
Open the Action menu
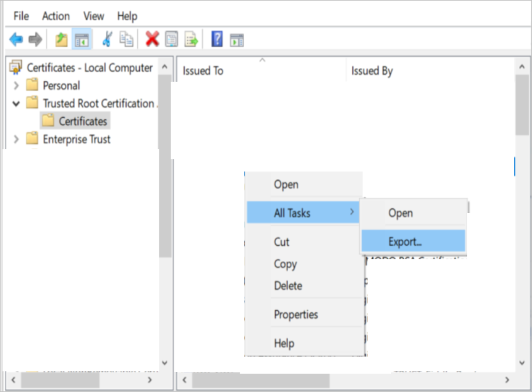point(56,16)
